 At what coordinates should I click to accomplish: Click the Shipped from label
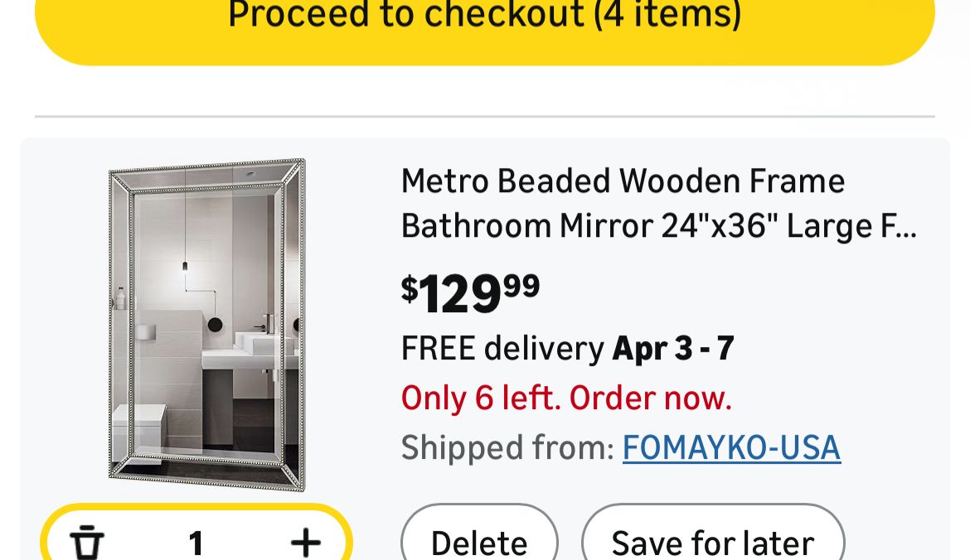click(507, 447)
